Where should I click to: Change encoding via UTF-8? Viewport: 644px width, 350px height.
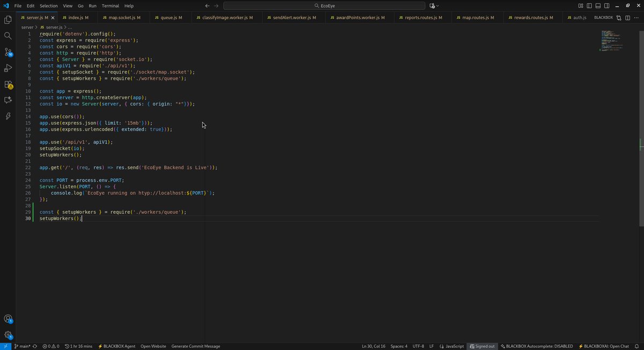[419, 346]
